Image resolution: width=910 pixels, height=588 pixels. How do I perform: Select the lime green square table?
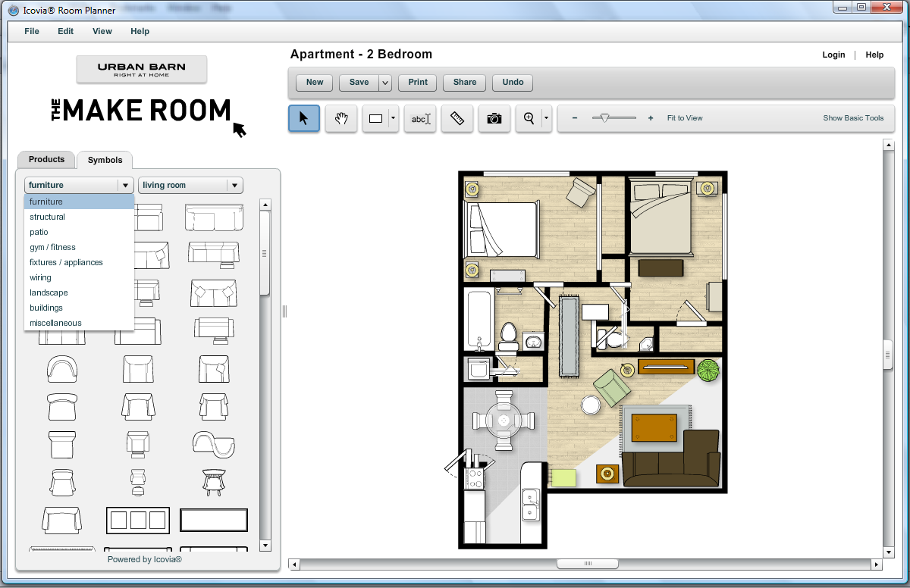tap(563, 477)
